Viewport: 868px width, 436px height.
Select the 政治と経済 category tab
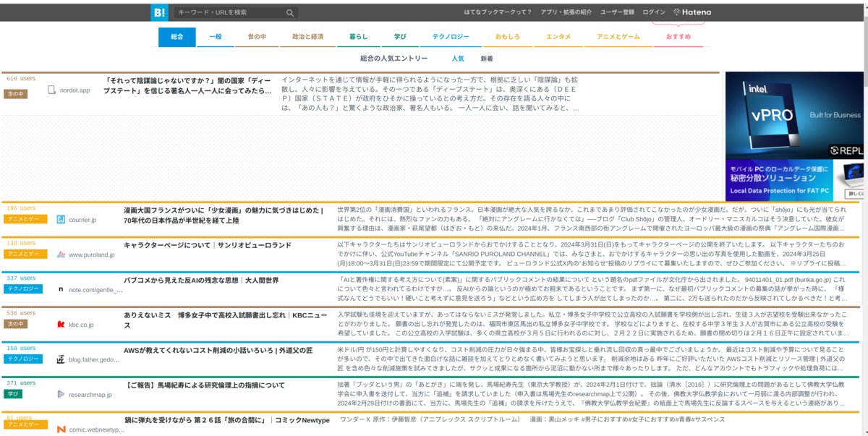[x=307, y=37]
